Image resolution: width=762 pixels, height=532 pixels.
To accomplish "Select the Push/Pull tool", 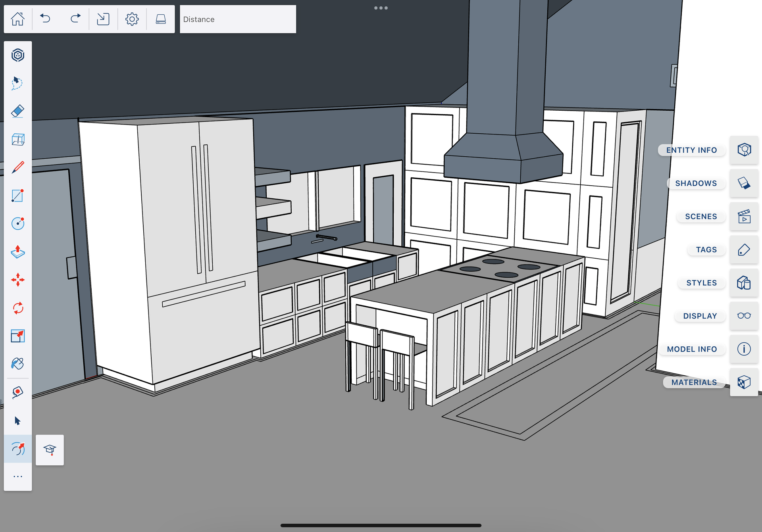I will tap(17, 252).
